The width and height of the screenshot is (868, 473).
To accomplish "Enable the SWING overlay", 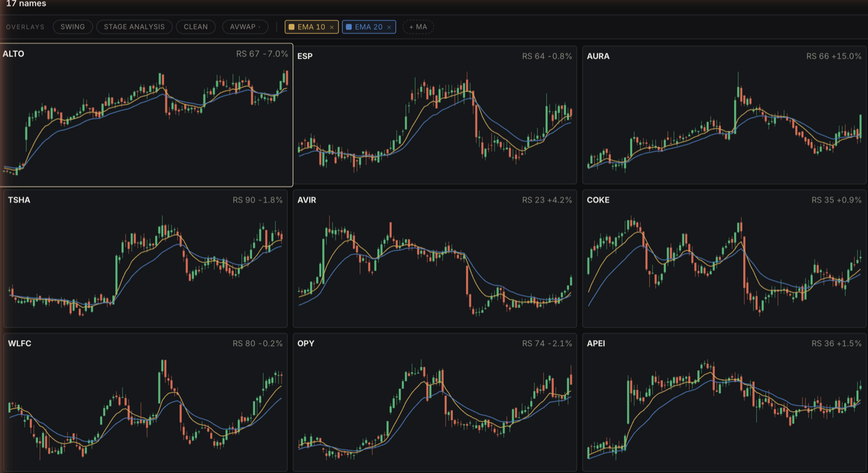I will click(x=73, y=27).
